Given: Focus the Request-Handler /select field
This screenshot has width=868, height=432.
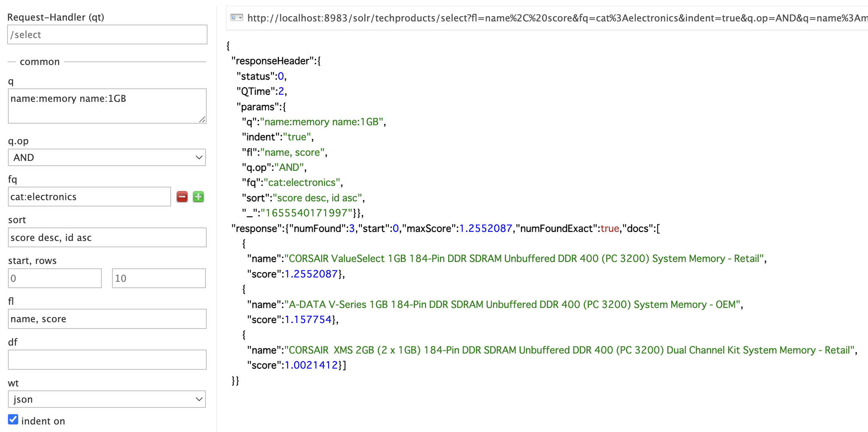Looking at the screenshot, I should tap(107, 35).
